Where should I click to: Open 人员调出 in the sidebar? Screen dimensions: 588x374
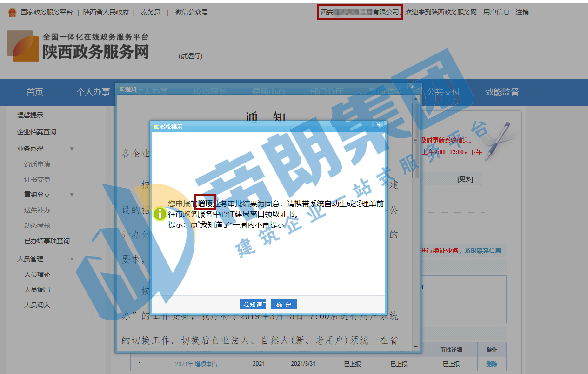click(37, 290)
